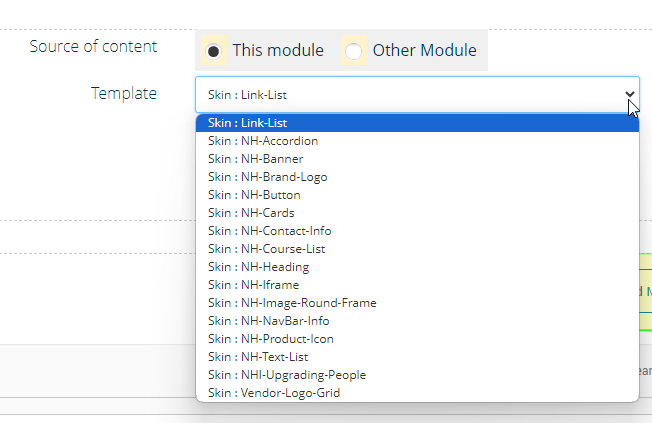Screen dimensions: 652x423
Task: Select Skin : NH-Button template
Action: (254, 195)
